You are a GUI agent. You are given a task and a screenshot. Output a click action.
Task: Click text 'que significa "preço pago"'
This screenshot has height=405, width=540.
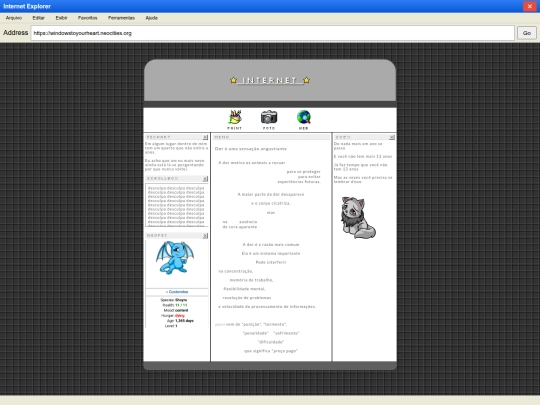[x=271, y=351]
